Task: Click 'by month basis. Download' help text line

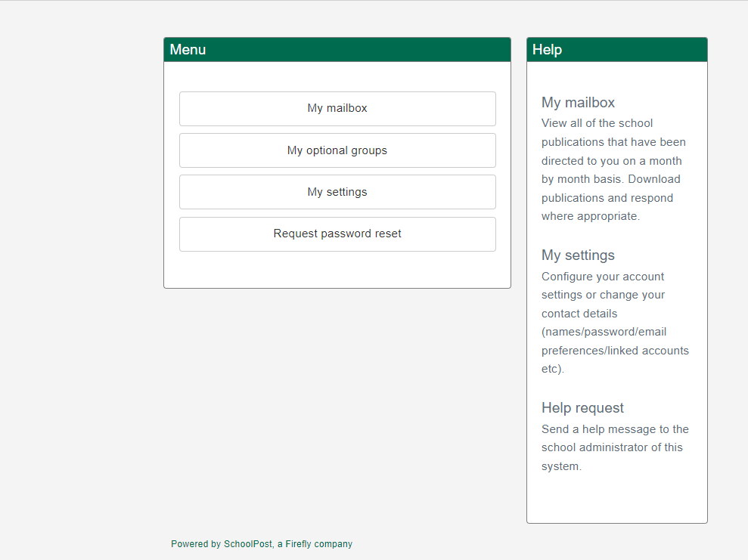Action: coord(610,179)
